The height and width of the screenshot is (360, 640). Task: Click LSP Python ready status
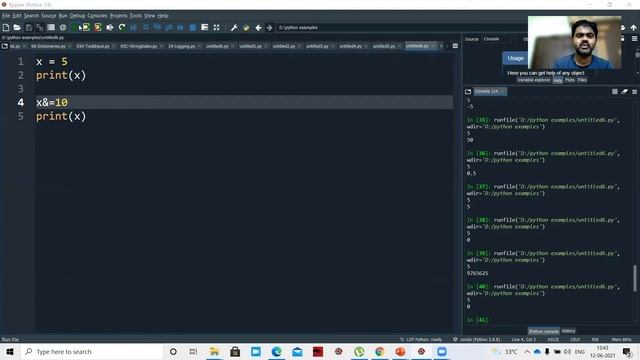[421, 339]
